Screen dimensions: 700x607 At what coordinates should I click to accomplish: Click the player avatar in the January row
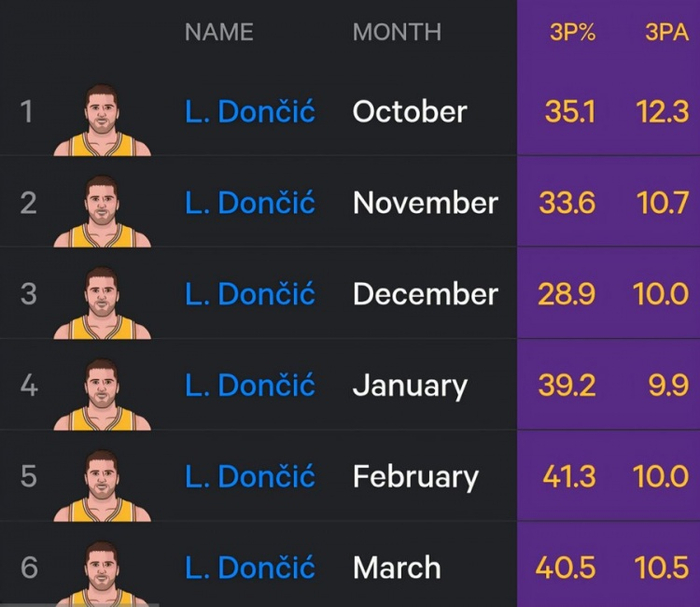101,394
